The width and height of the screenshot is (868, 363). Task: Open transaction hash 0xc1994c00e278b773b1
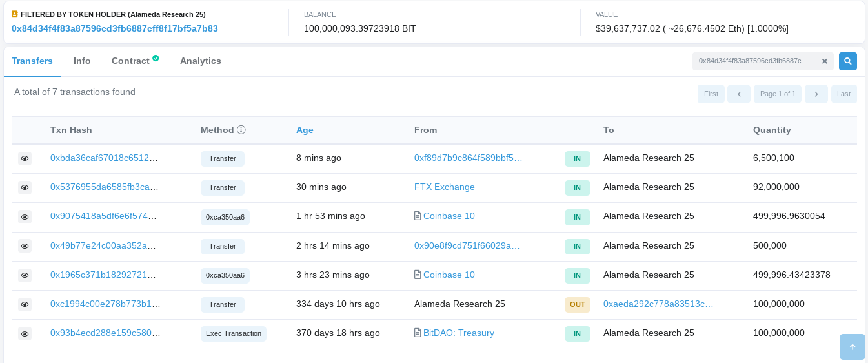[105, 304]
